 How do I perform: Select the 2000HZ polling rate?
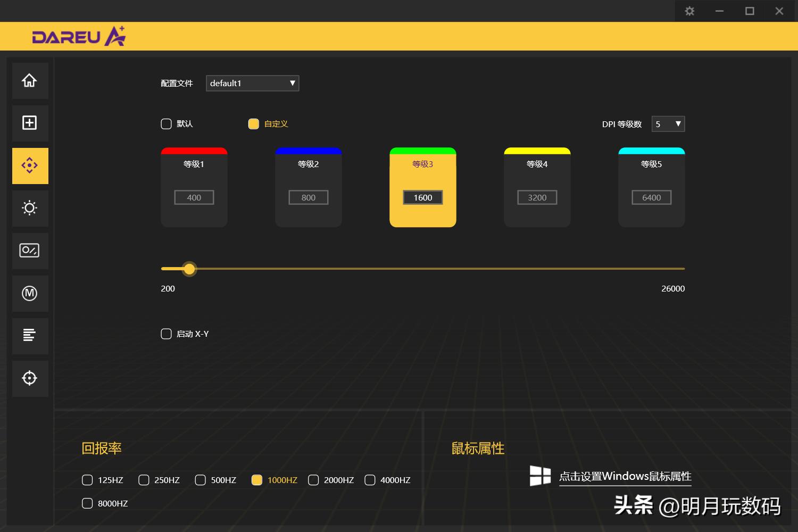tap(313, 479)
